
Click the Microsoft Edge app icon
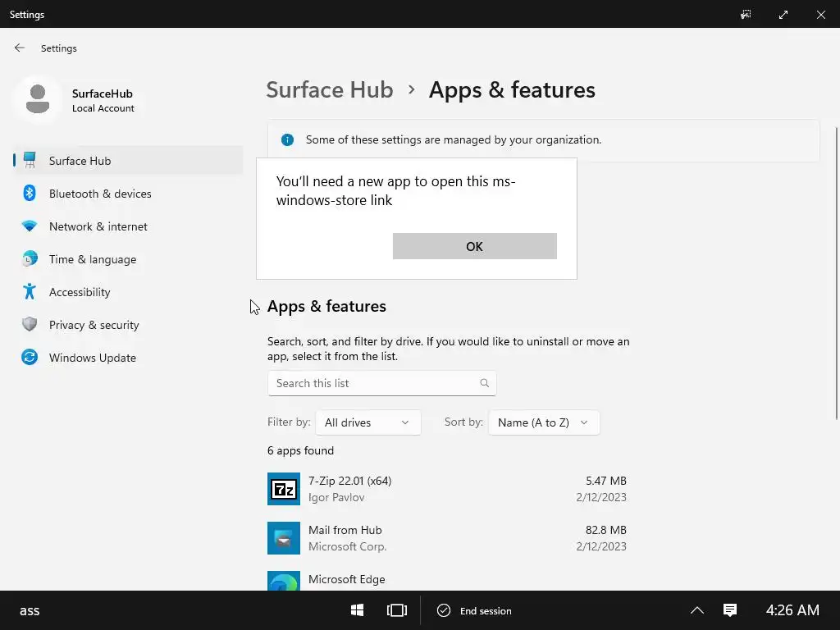[x=283, y=582]
